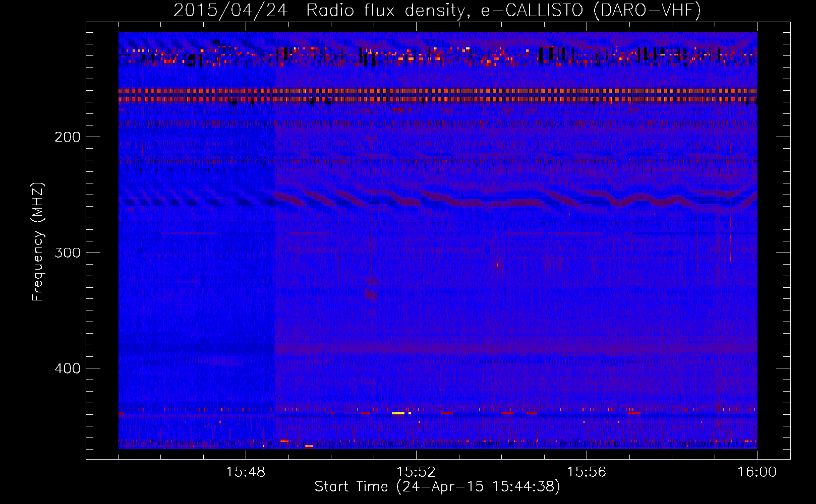
Task: Click the 15:56 time tick label
Action: (587, 472)
